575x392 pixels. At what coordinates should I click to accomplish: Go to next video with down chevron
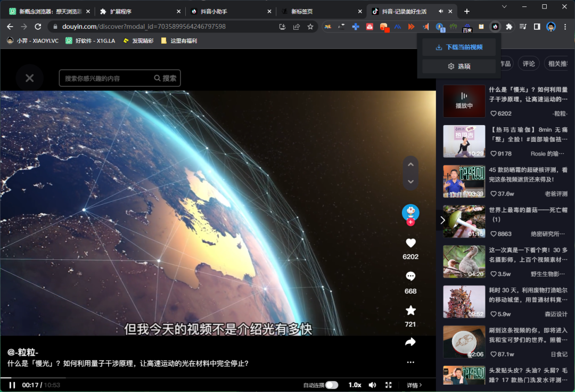coord(410,182)
